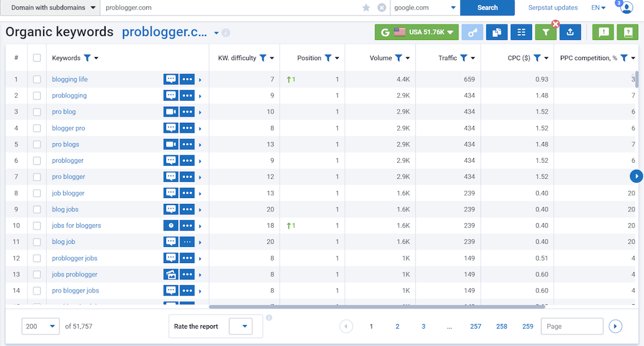Select the checkbox beside jobs for bloggers
Viewport: 644px width, 346px height.
coord(37,226)
